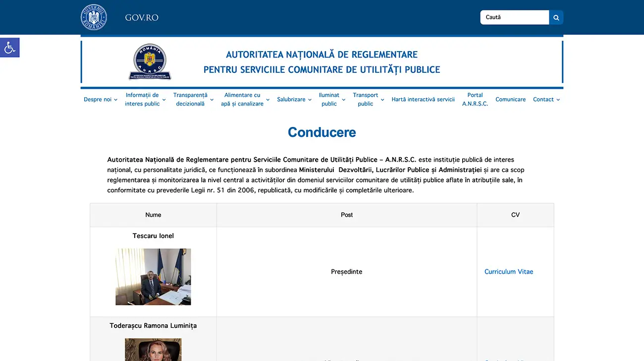Click the Toderașcu Ramona Luminița portrait photo
The width and height of the screenshot is (644, 361).
point(153,350)
